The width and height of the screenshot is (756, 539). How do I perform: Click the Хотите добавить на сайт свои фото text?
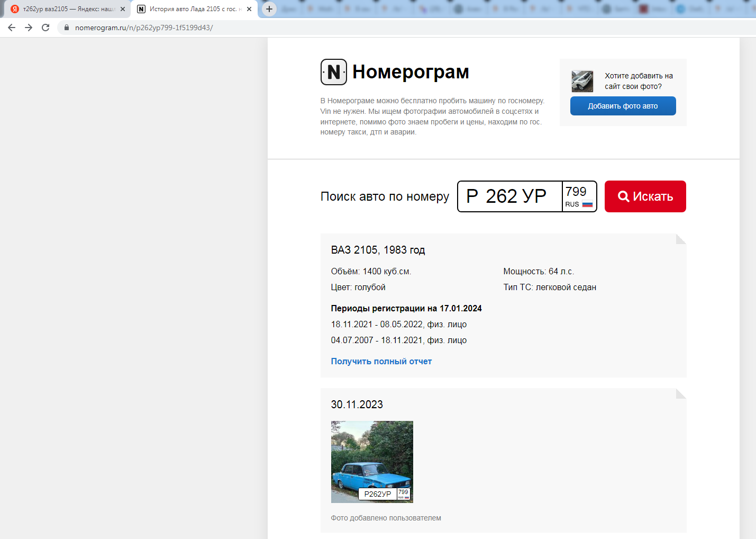639,81
